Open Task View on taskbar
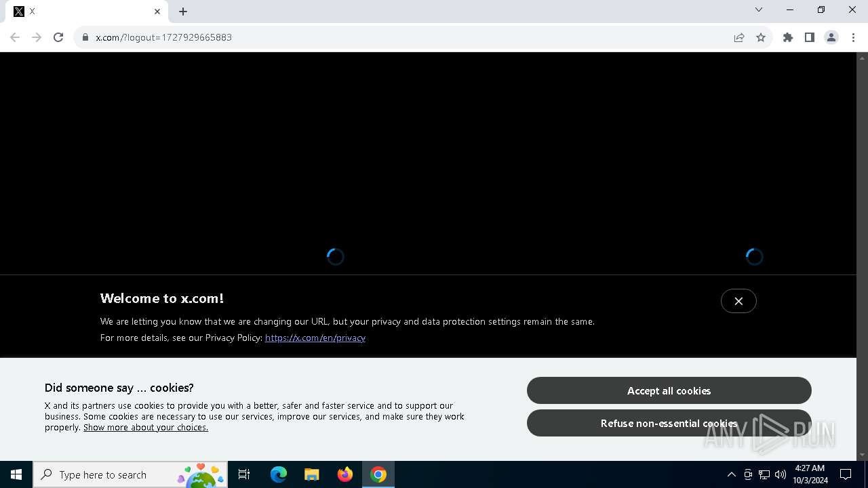Viewport: 868px width, 488px height. (x=244, y=474)
